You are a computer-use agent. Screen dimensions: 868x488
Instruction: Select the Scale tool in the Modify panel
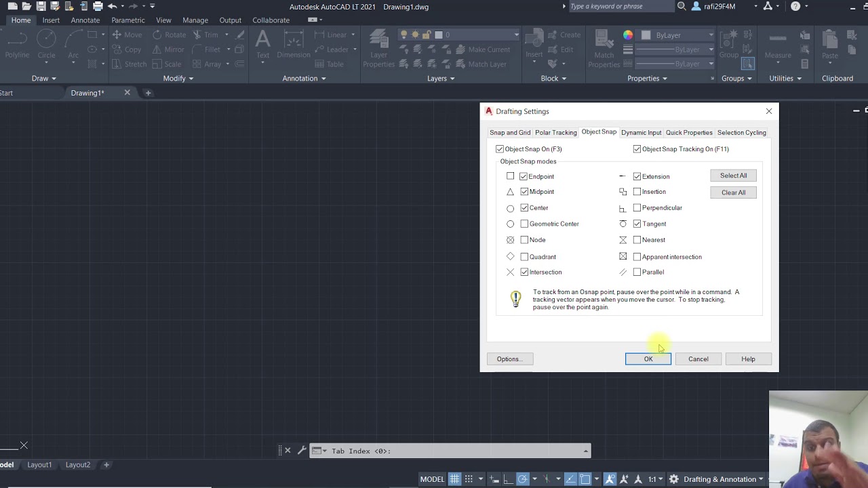(x=167, y=64)
